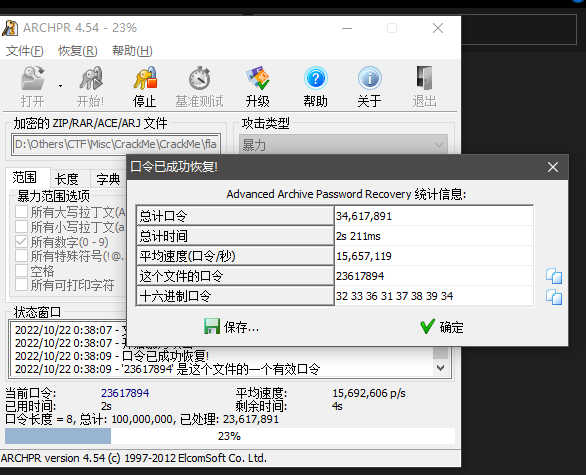This screenshot has height=475, width=586.
Task: Close the ARCHPR main window
Action: pyautogui.click(x=438, y=28)
